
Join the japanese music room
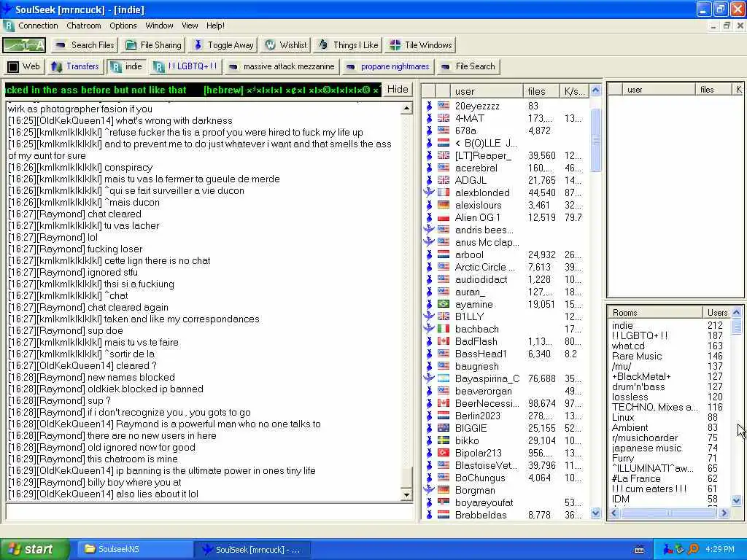point(646,448)
